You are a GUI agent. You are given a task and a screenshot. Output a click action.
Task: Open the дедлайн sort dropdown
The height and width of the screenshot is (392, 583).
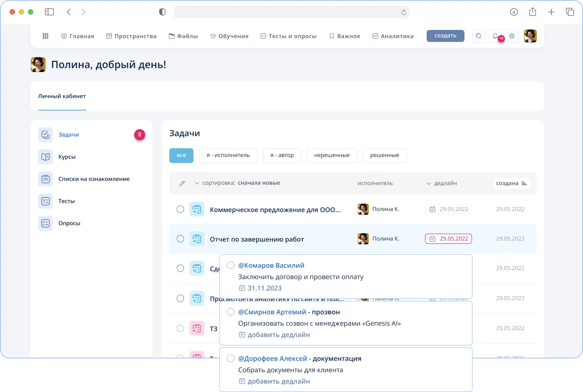pos(442,183)
